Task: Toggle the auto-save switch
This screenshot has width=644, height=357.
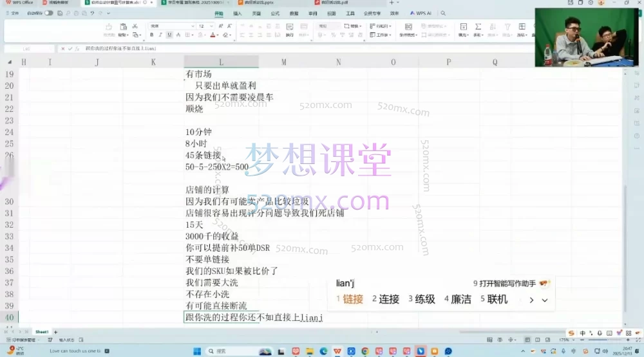Action: (x=48, y=13)
